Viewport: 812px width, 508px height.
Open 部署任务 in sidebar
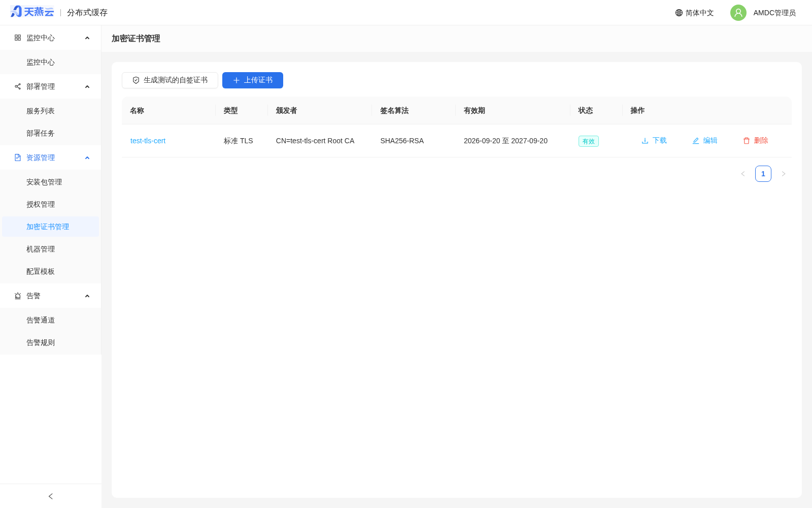tap(51, 133)
